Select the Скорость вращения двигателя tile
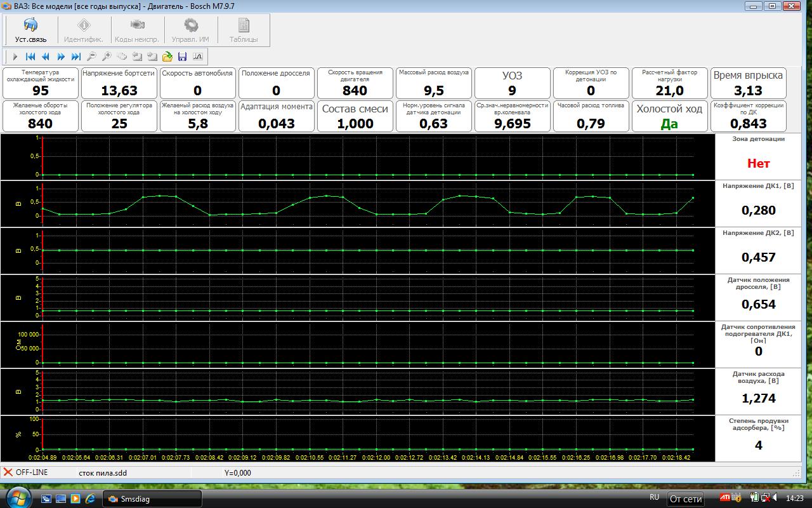The width and height of the screenshot is (812, 508). click(x=355, y=83)
